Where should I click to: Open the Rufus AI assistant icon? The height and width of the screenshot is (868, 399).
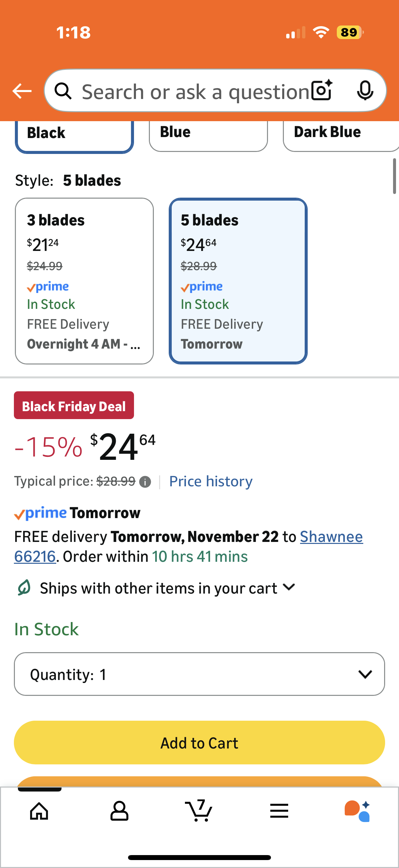click(358, 811)
